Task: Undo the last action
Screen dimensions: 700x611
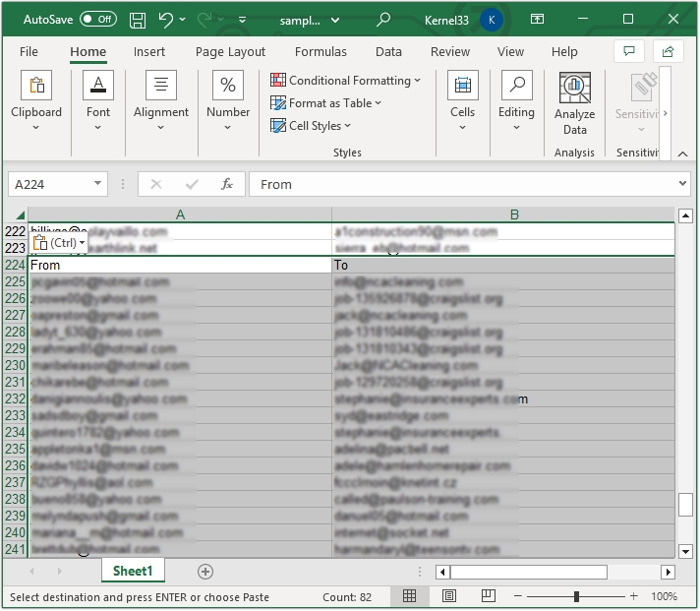Action: click(165, 20)
